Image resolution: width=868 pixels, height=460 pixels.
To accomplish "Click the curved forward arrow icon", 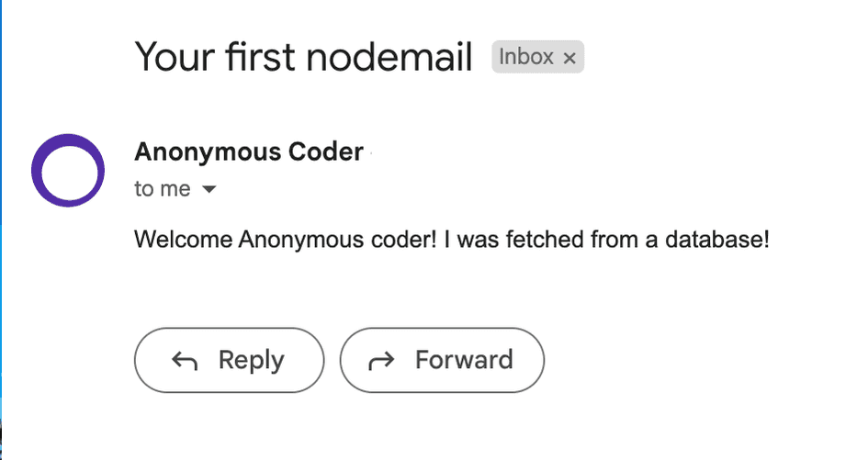I will tap(381, 360).
